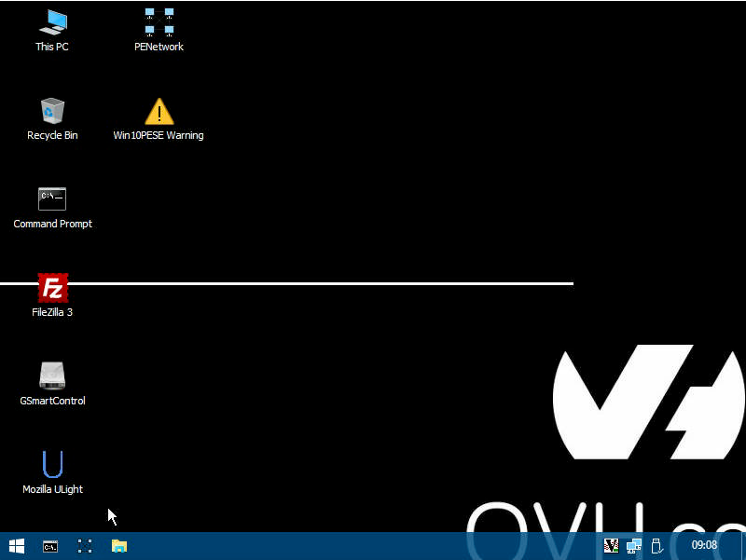Open File Explorer from the taskbar
The width and height of the screenshot is (746, 560).
pos(119,546)
